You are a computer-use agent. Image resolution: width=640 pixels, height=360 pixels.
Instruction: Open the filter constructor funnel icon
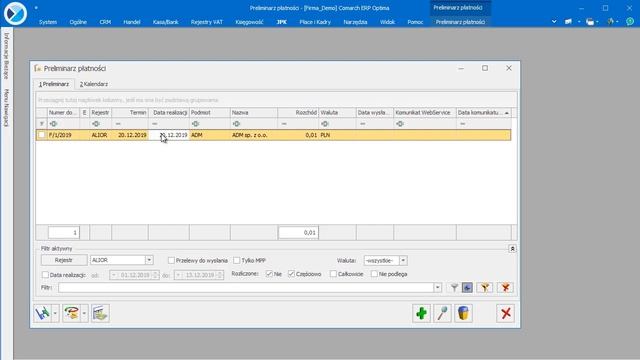(x=485, y=288)
